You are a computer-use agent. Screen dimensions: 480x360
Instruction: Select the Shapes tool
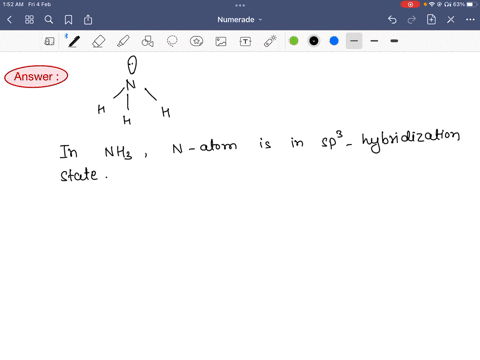pyautogui.click(x=148, y=41)
